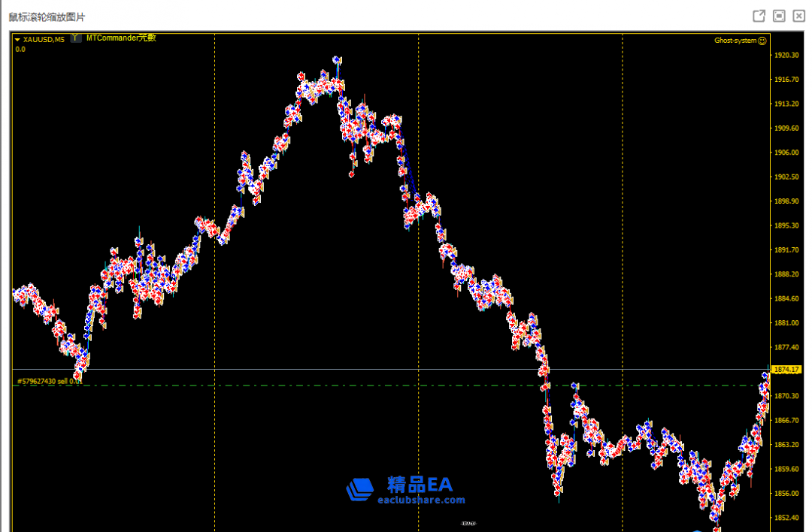Click the XAUUSD,M5 symbol label

tap(44, 40)
